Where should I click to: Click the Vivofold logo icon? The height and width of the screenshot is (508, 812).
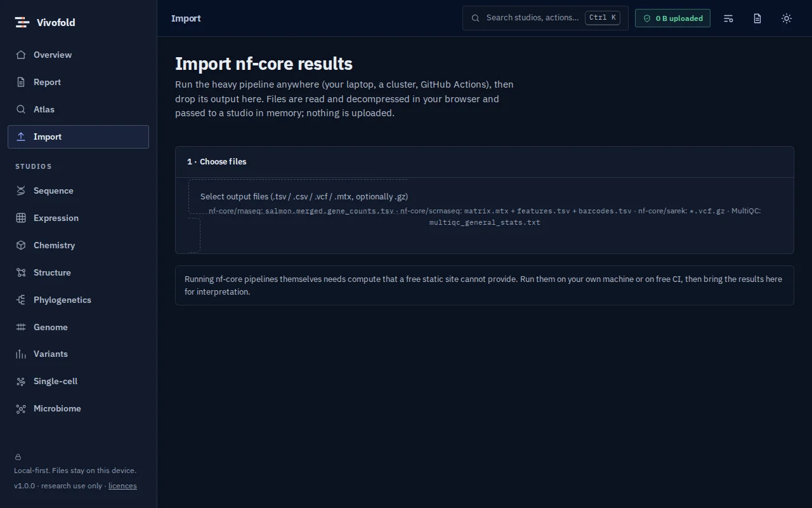(x=22, y=22)
